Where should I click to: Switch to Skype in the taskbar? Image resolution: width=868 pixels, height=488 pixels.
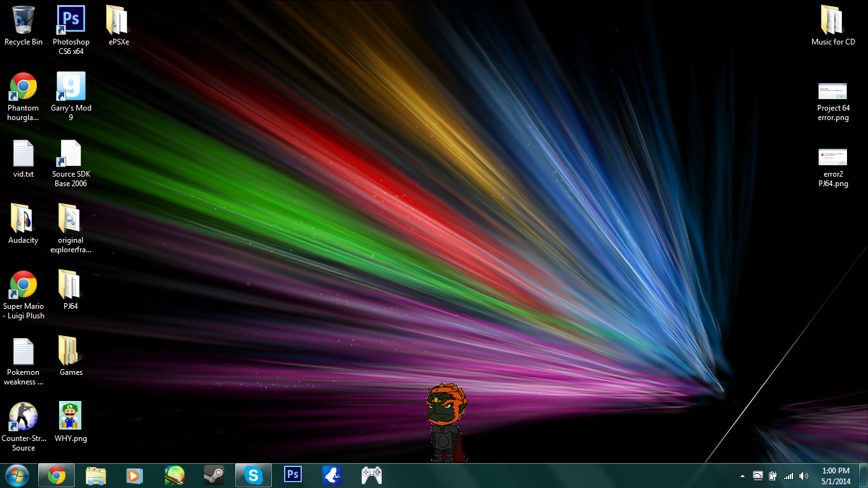pos(254,475)
